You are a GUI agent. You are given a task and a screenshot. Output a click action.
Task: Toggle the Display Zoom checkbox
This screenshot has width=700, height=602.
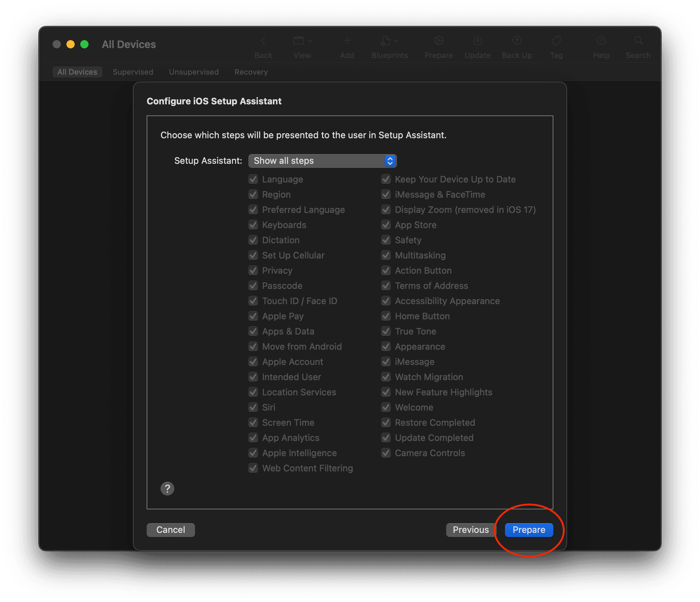(x=386, y=210)
